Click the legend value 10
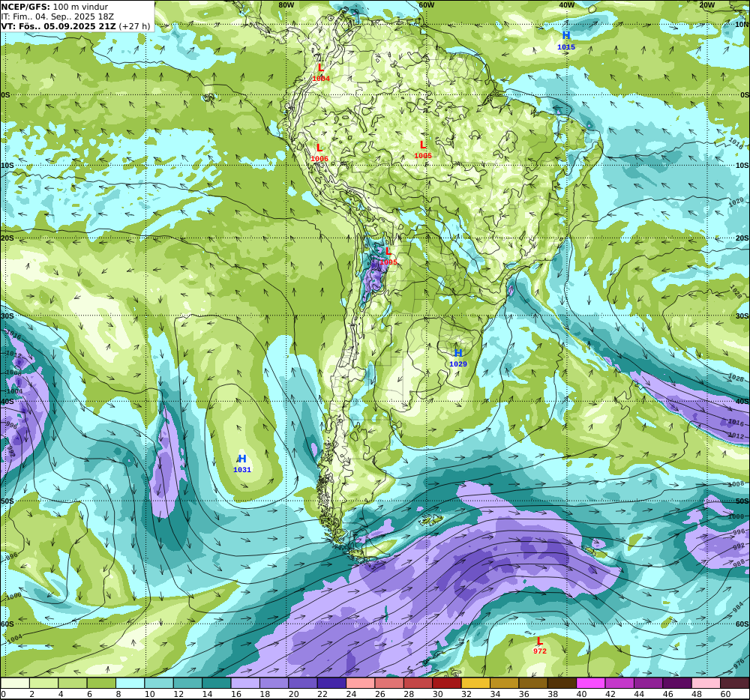The height and width of the screenshot is (700, 750). (150, 694)
